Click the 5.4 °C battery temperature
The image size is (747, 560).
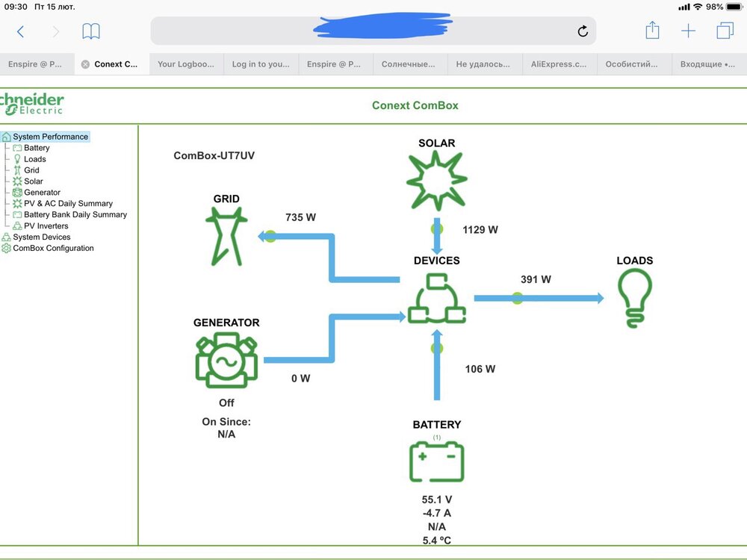pos(437,541)
